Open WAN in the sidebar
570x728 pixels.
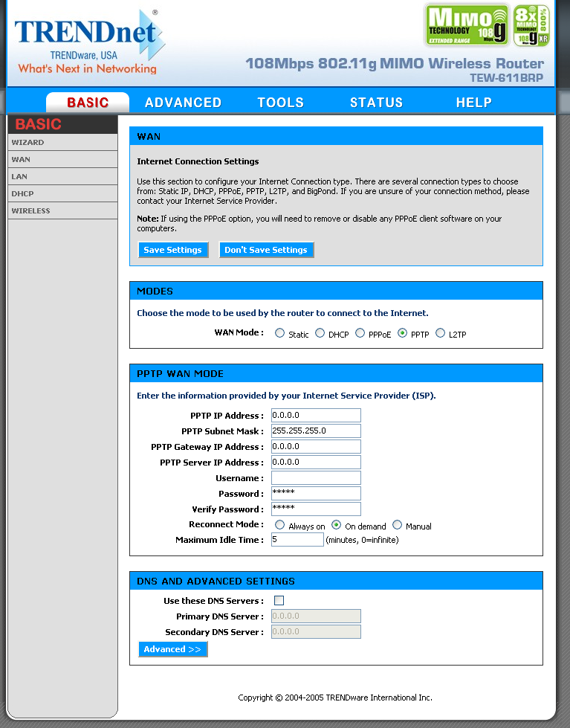click(62, 159)
